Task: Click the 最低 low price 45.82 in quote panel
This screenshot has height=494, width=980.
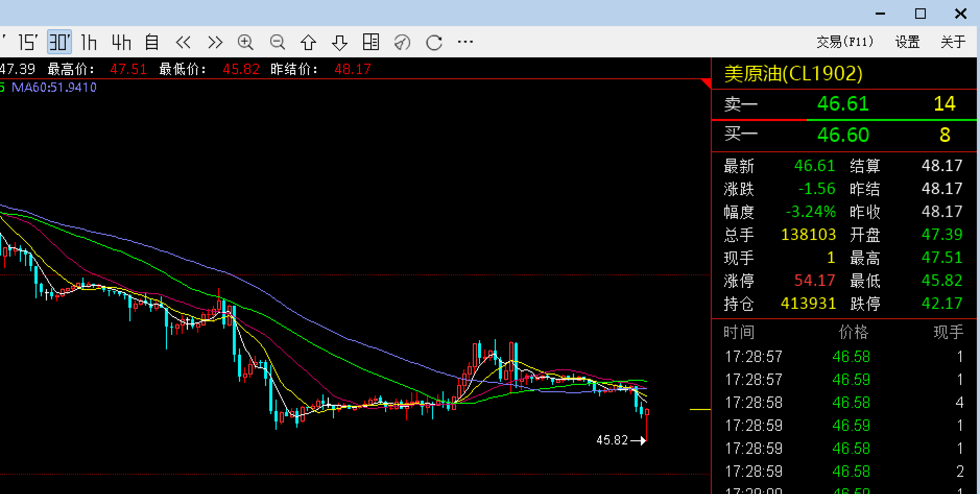Action: 942,281
